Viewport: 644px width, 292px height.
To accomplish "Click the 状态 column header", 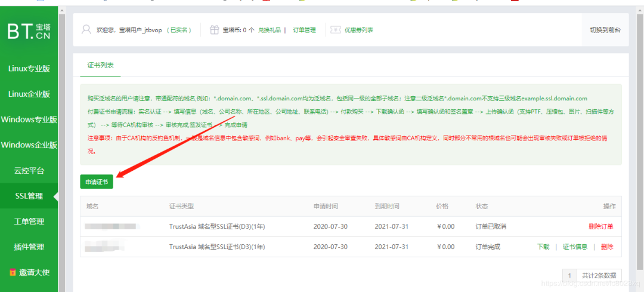I will pyautogui.click(x=482, y=206).
